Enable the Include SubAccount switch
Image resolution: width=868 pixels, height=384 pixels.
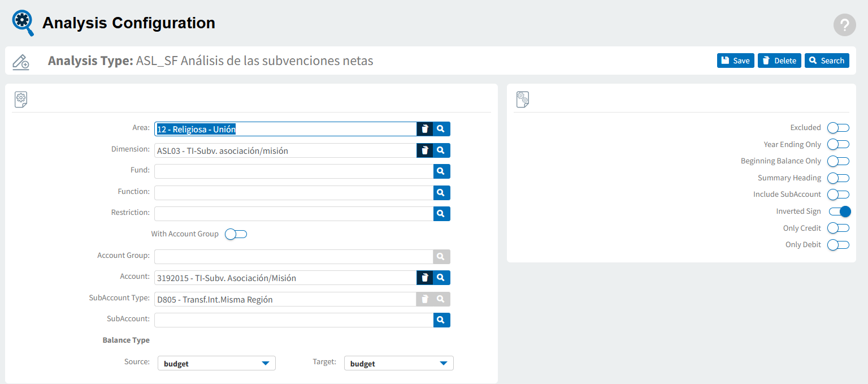pyautogui.click(x=839, y=195)
